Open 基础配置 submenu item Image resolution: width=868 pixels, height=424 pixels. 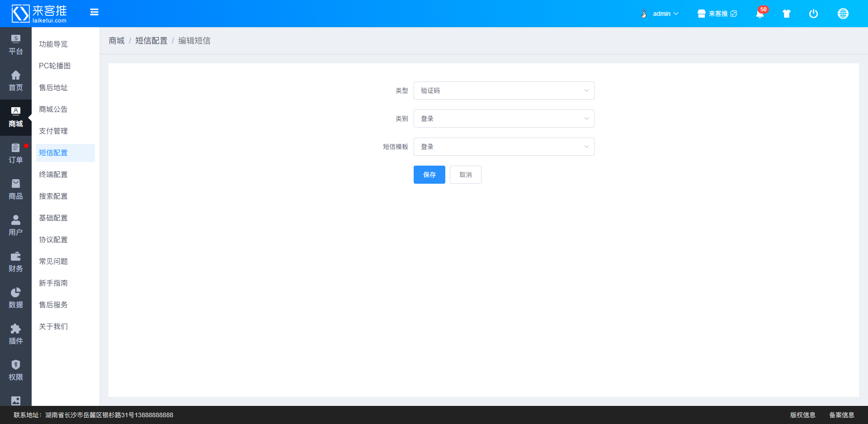click(x=65, y=218)
